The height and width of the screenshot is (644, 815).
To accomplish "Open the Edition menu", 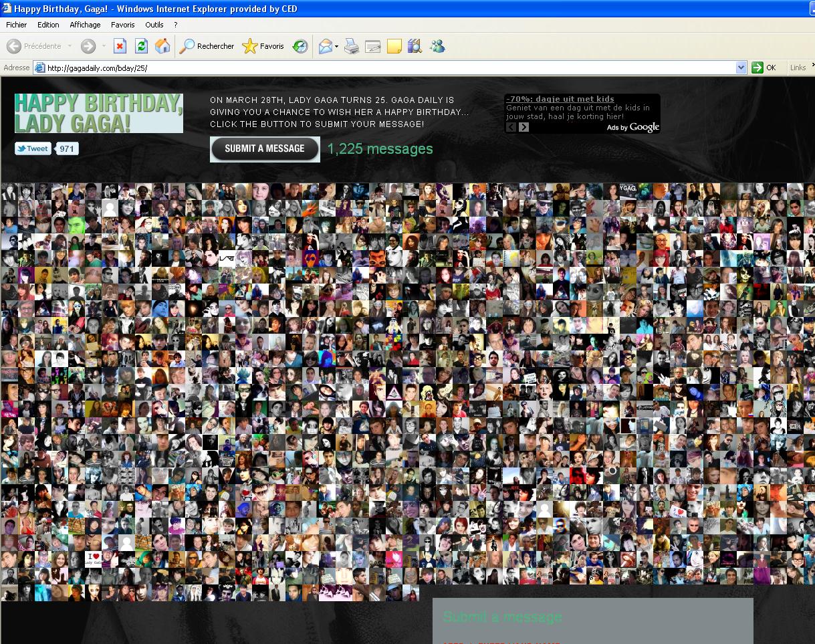I will click(48, 25).
